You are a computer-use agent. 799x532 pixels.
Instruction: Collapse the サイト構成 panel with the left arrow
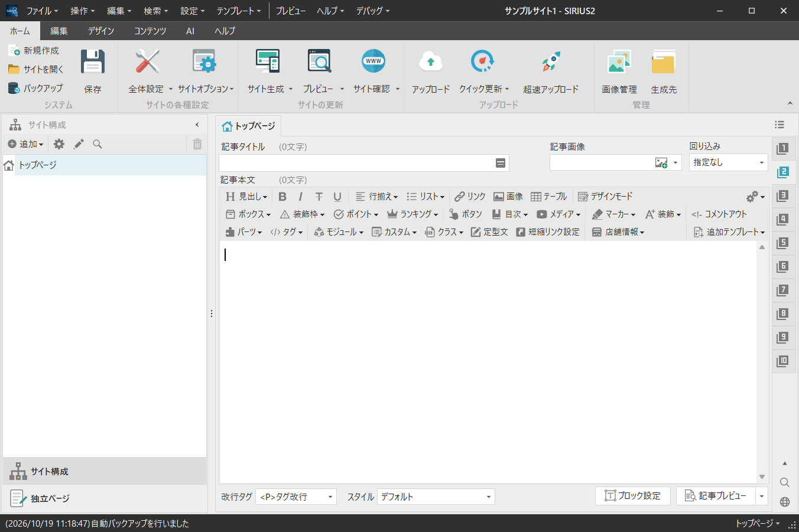197,125
